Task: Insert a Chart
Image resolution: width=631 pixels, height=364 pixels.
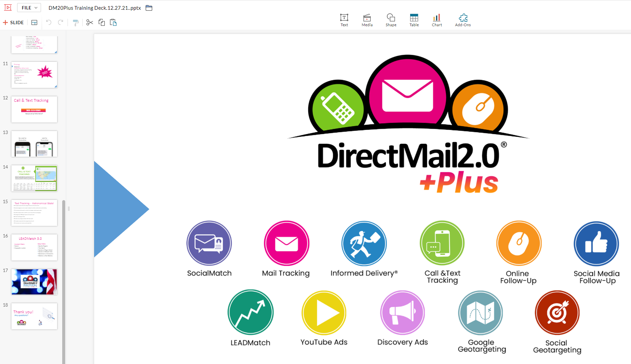Action: [437, 20]
